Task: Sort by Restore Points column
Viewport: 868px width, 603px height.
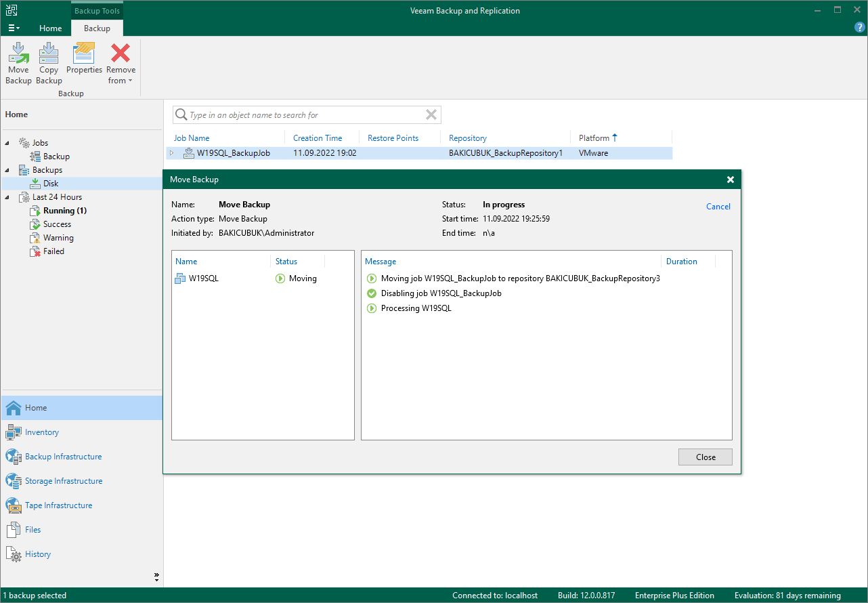Action: pyautogui.click(x=393, y=138)
